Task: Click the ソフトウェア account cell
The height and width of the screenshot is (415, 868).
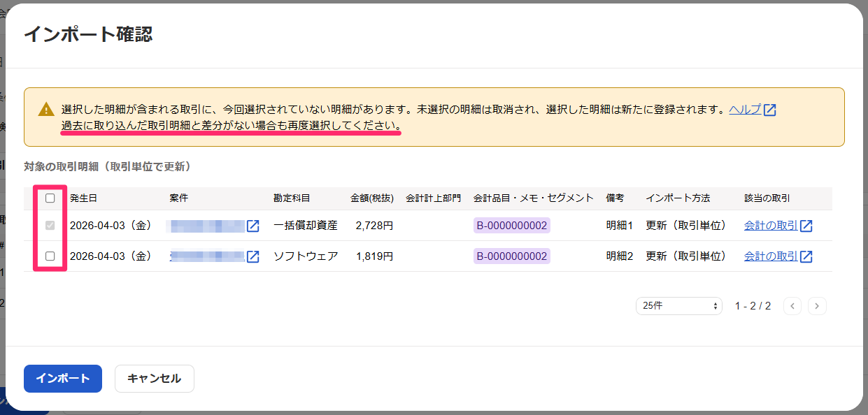Action: point(306,256)
